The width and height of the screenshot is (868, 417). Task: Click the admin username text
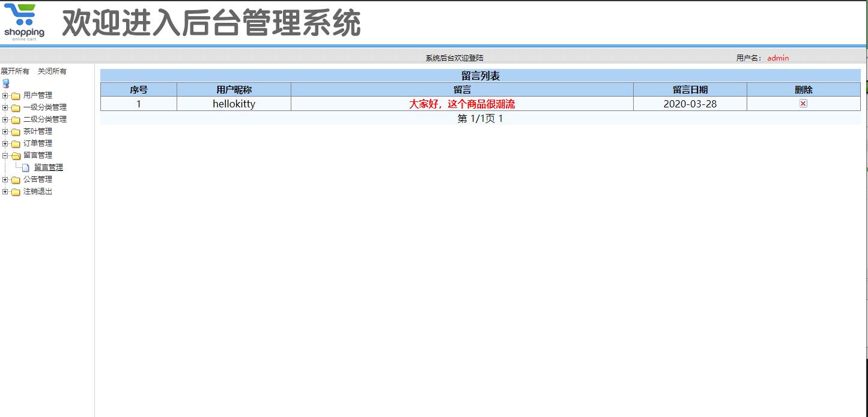778,58
